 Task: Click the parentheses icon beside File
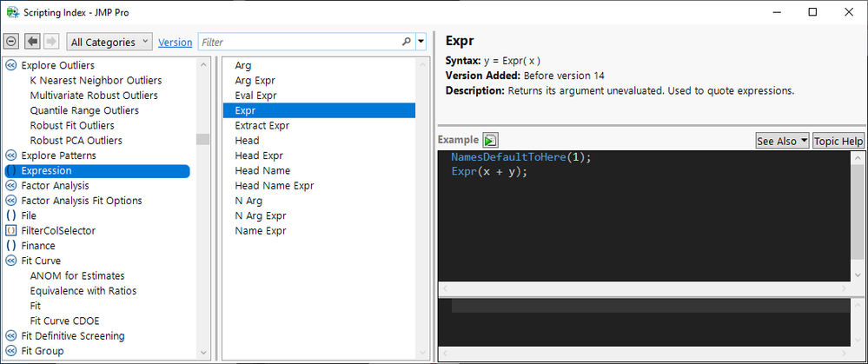tap(11, 215)
